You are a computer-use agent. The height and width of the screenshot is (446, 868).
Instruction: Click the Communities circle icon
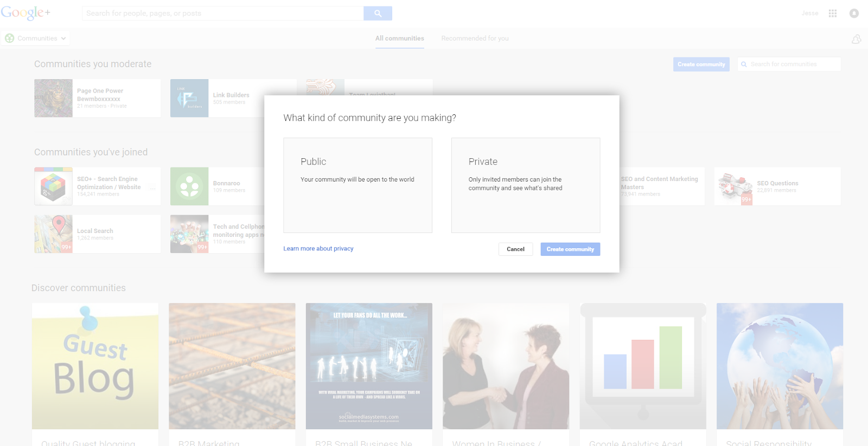(x=10, y=38)
